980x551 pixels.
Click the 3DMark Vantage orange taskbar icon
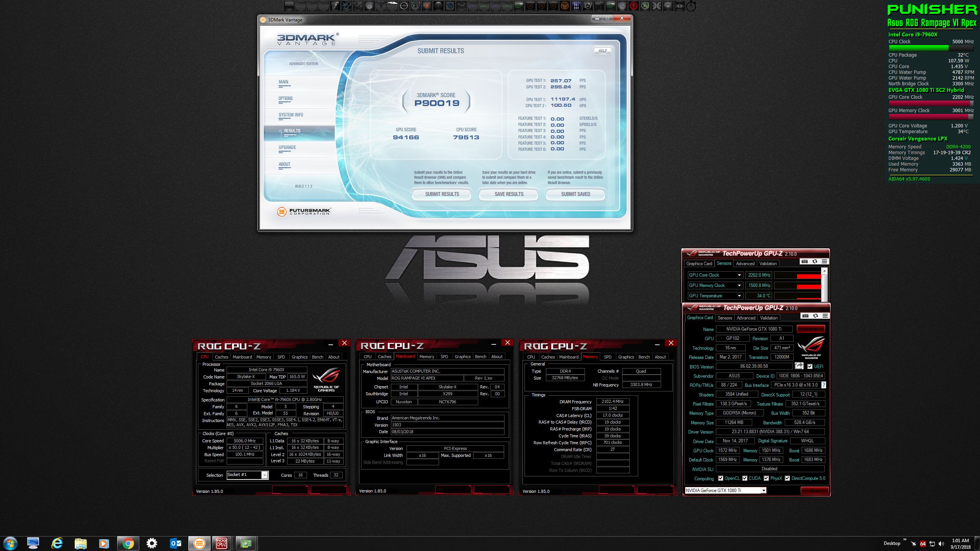pos(199,543)
